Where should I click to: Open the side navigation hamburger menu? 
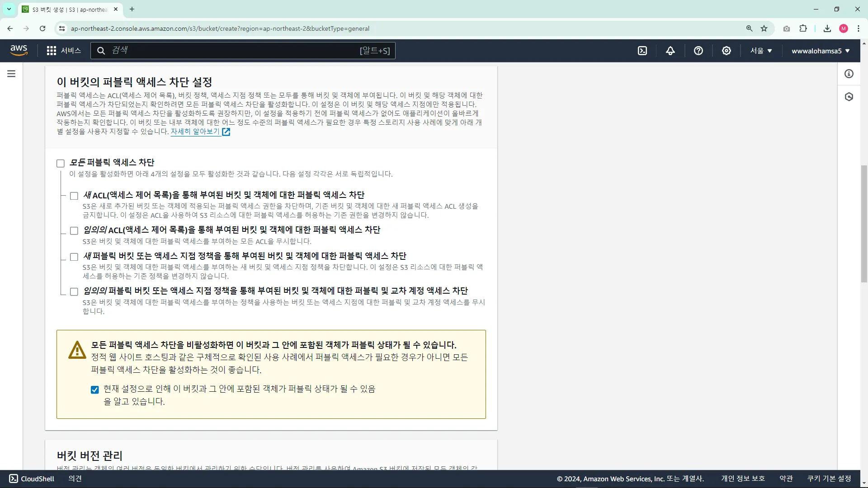point(11,74)
